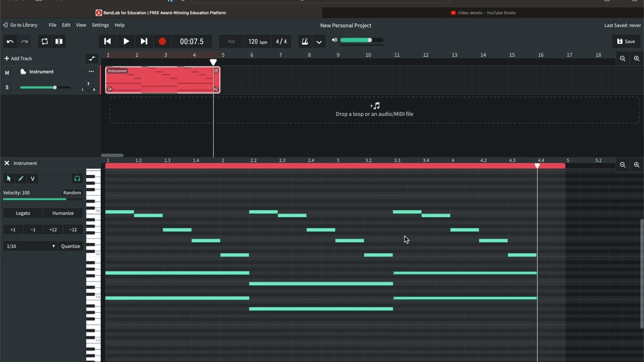Go to Library
The width and height of the screenshot is (644, 362).
[21, 25]
